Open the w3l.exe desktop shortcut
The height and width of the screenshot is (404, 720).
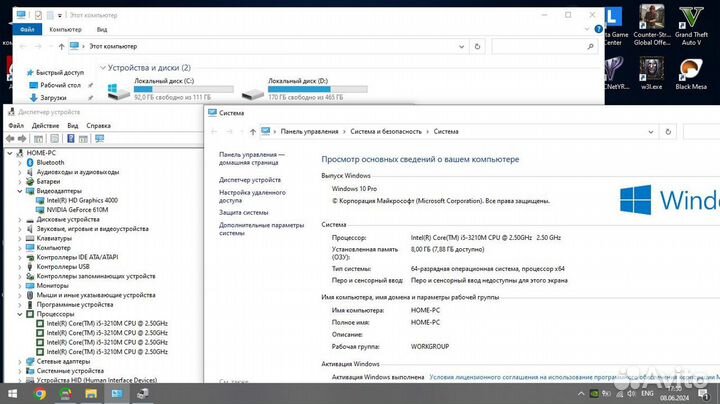coord(652,73)
